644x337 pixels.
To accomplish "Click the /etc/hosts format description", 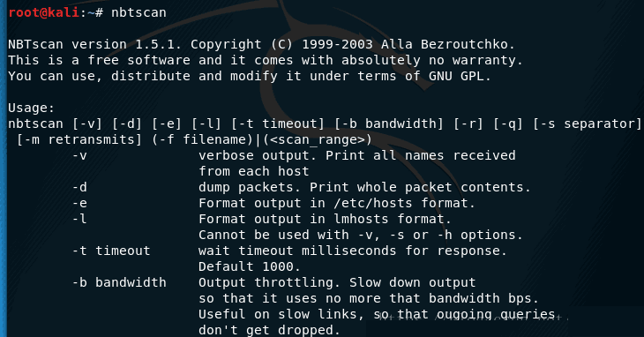I will (337, 203).
